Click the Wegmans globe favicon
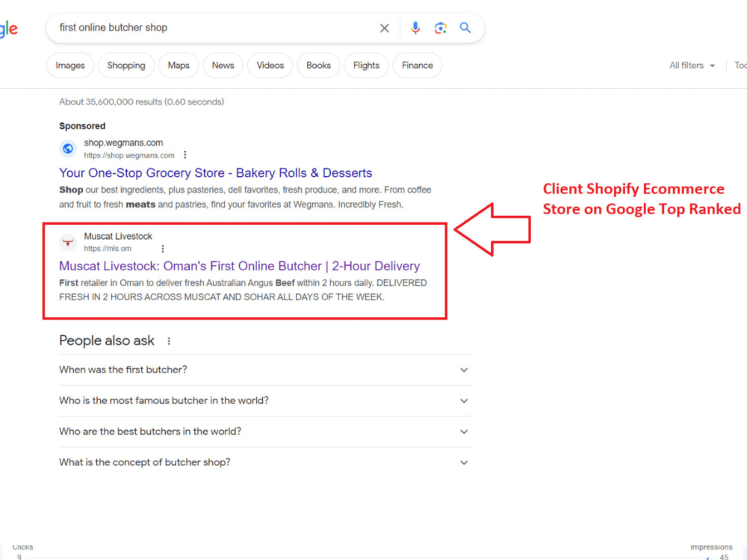This screenshot has width=747, height=560. [68, 149]
